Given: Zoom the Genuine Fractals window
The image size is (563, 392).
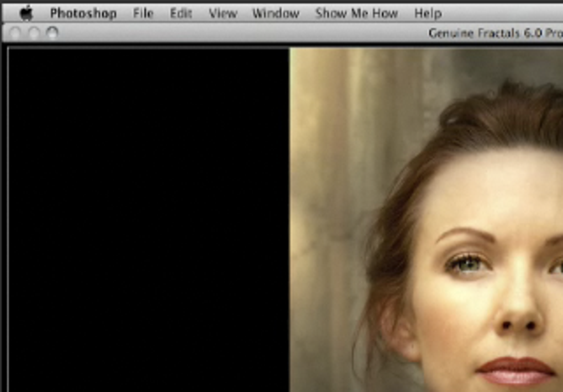Looking at the screenshot, I should coord(52,33).
